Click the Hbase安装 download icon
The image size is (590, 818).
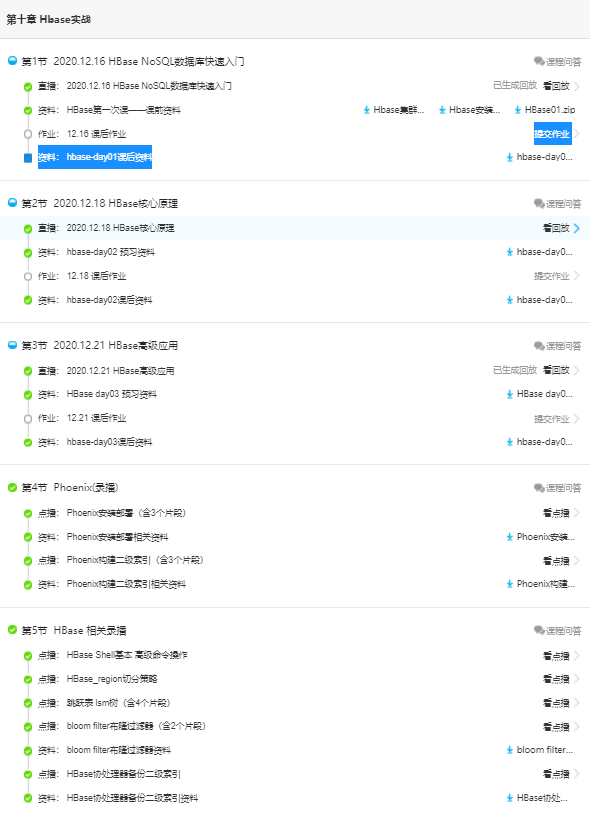pyautogui.click(x=442, y=110)
